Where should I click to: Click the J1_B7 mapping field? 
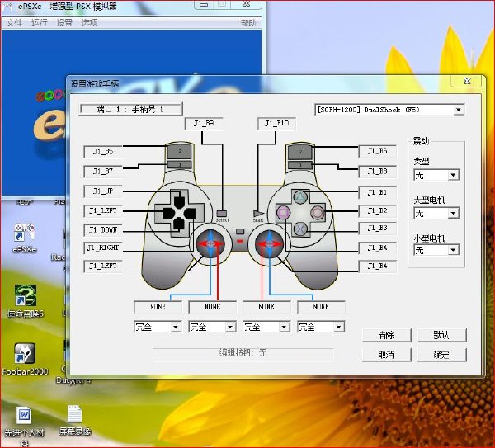pyautogui.click(x=103, y=172)
